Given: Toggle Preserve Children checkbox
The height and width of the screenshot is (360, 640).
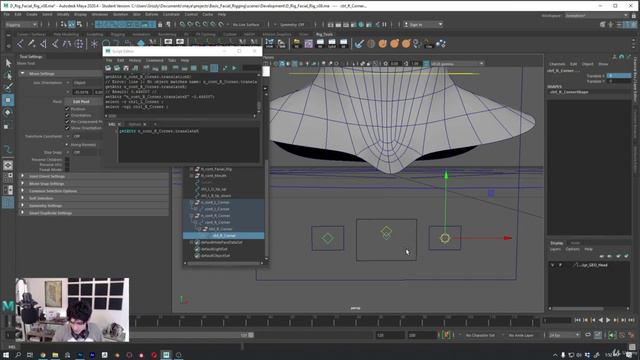Looking at the screenshot, I should click(x=67, y=160).
